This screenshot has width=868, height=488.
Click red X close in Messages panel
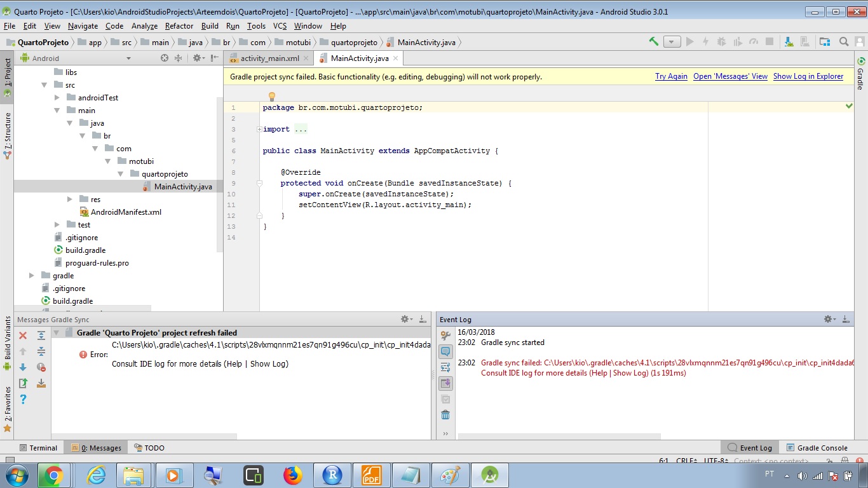click(23, 335)
